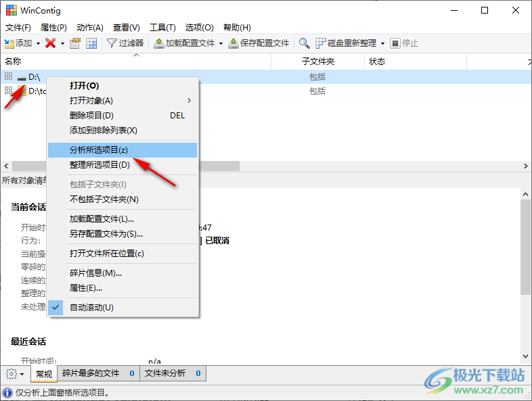Sort by 名称 column header
This screenshot has height=401, width=532.
(x=136, y=62)
